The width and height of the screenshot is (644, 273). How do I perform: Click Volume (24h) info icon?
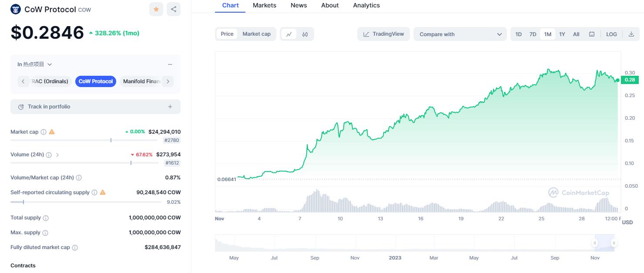[49, 155]
